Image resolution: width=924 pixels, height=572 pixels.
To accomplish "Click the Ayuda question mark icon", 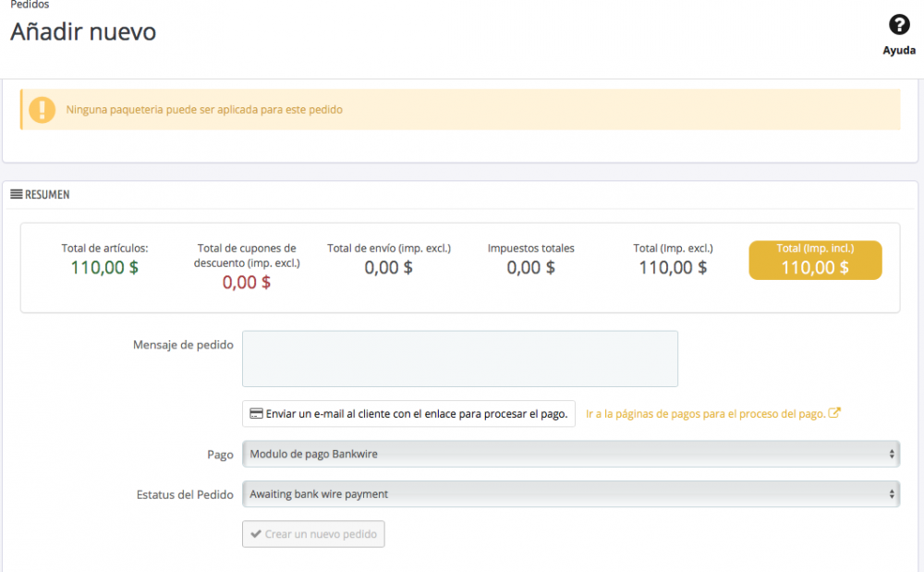I will tap(899, 25).
